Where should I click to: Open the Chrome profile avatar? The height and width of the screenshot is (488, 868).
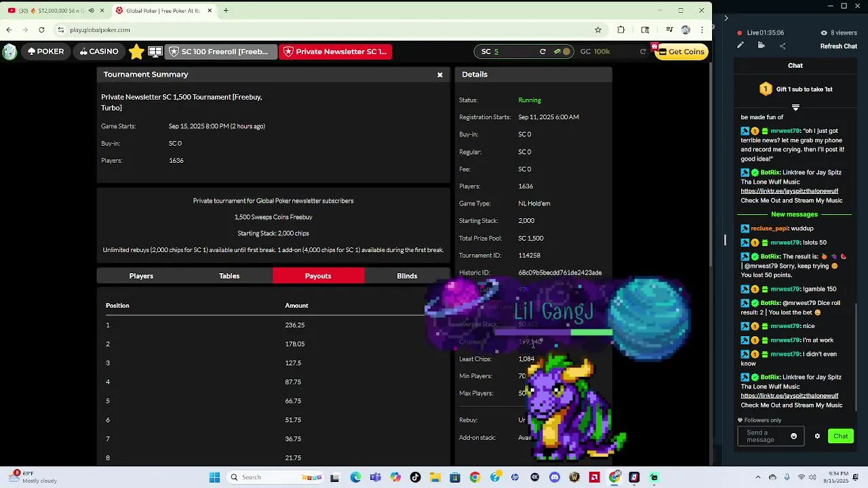[686, 30]
